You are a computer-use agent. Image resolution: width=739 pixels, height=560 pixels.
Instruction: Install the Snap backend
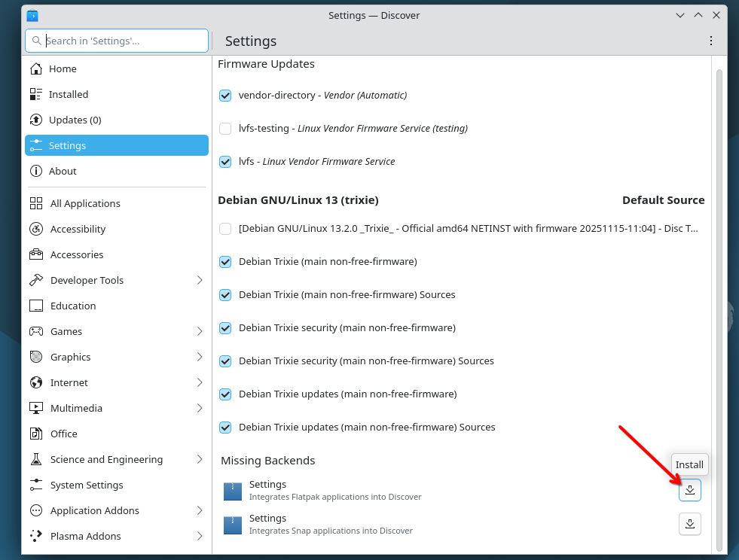[689, 524]
